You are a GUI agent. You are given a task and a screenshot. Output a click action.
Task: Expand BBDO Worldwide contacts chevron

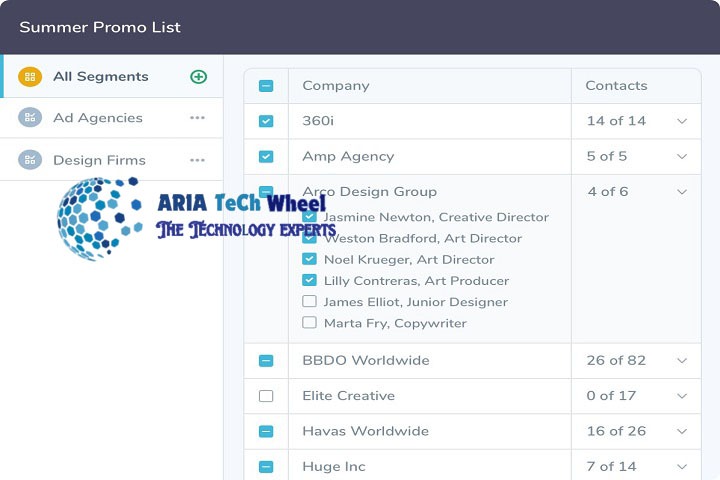point(682,361)
